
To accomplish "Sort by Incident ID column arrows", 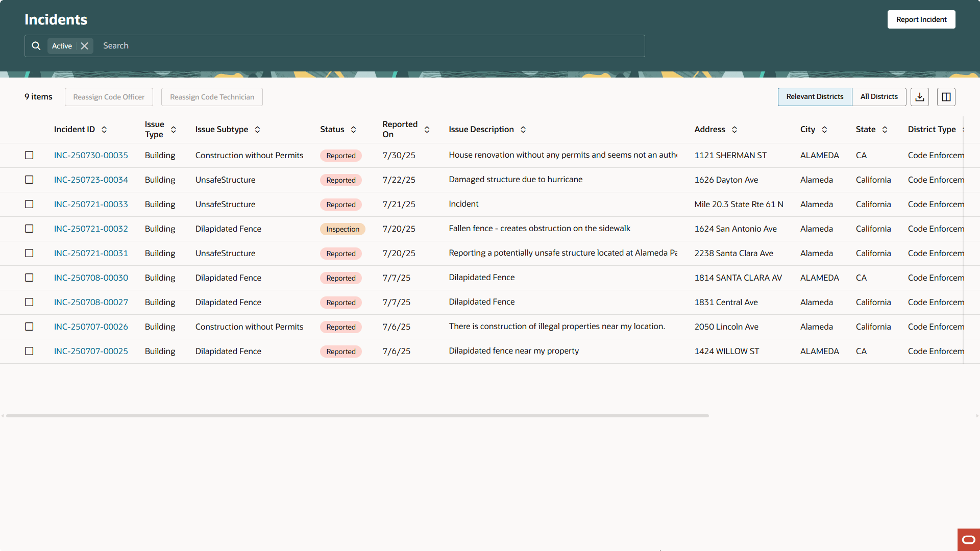I will (x=104, y=130).
